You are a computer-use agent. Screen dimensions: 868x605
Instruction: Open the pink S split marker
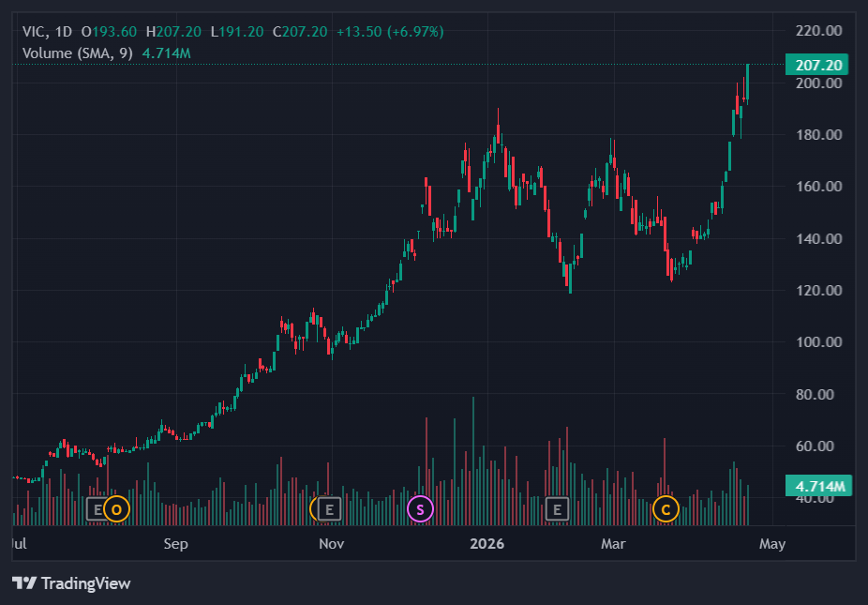point(421,509)
